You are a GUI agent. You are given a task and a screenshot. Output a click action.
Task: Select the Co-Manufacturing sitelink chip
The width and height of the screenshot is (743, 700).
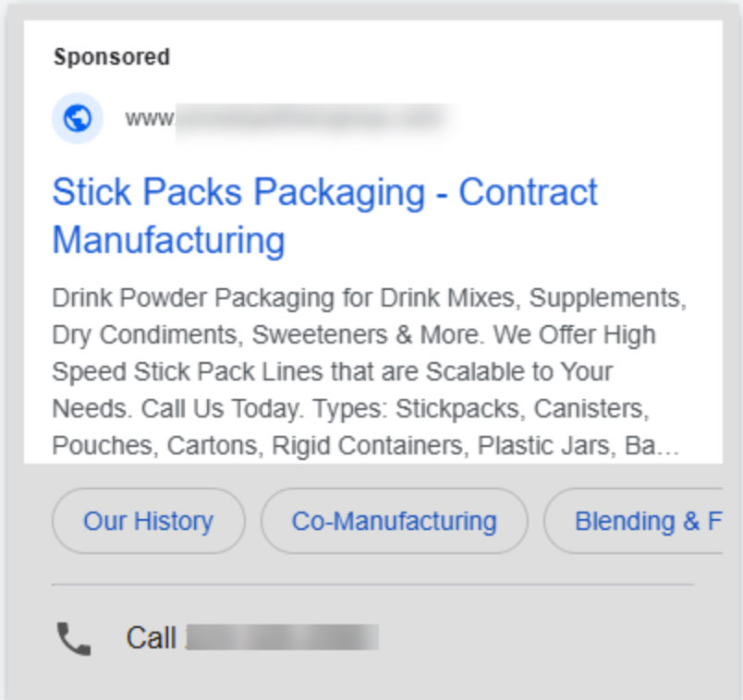click(x=394, y=521)
